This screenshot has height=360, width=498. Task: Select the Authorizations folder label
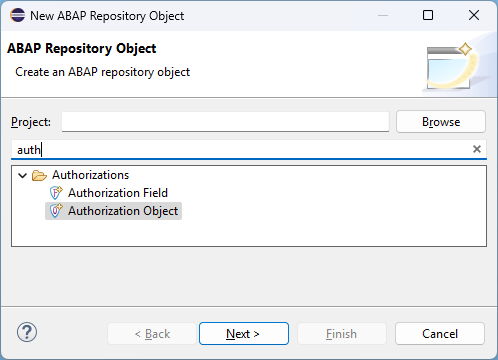coord(90,175)
